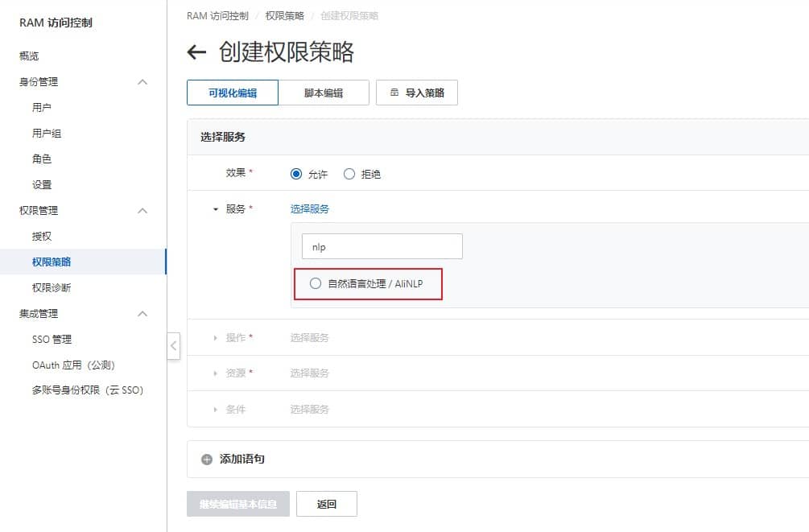Image resolution: width=809 pixels, height=532 pixels.
Task: Select the 允许 radio button
Action: [296, 174]
